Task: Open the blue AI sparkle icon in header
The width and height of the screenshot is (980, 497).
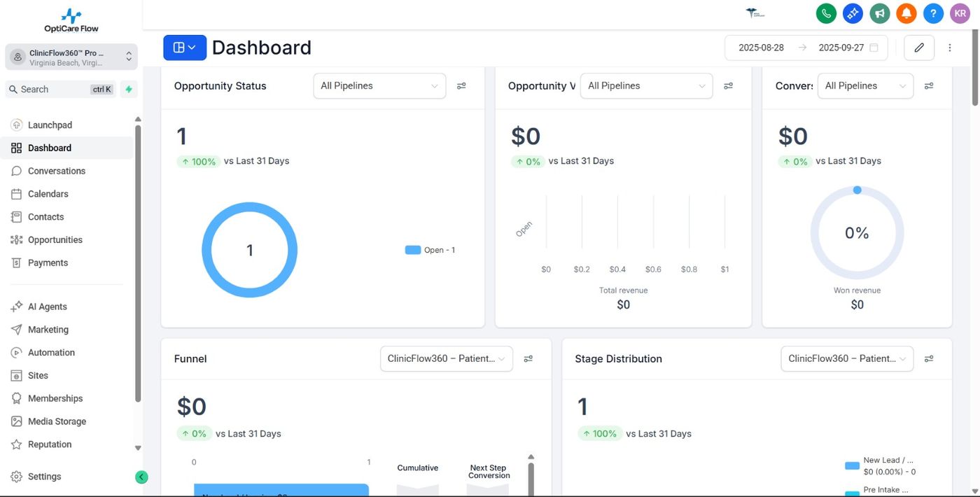Action: tap(853, 13)
